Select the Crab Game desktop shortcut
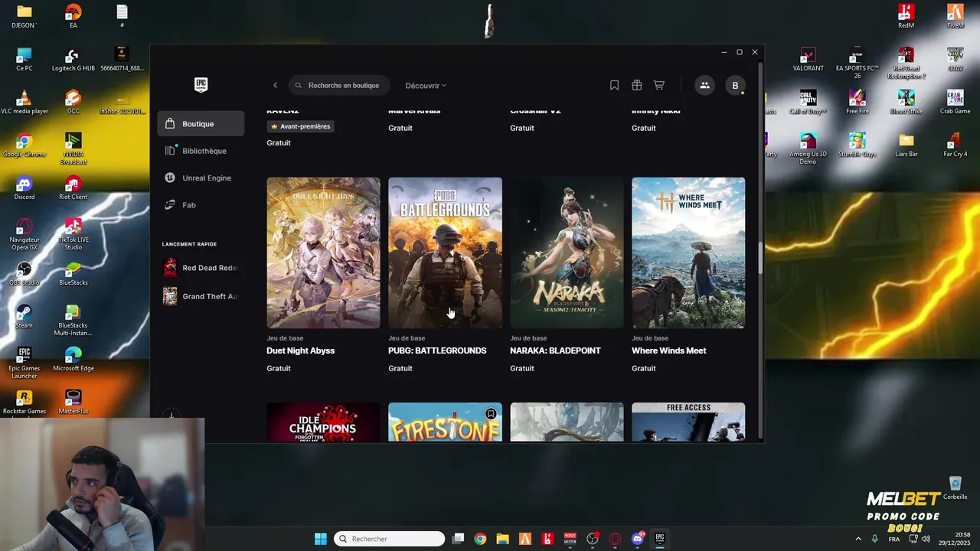Image resolution: width=980 pixels, height=551 pixels. click(x=955, y=103)
